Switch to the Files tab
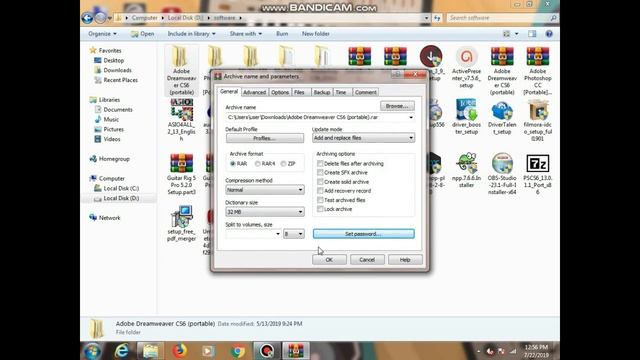Viewport: 640px width, 360px height. [300, 92]
